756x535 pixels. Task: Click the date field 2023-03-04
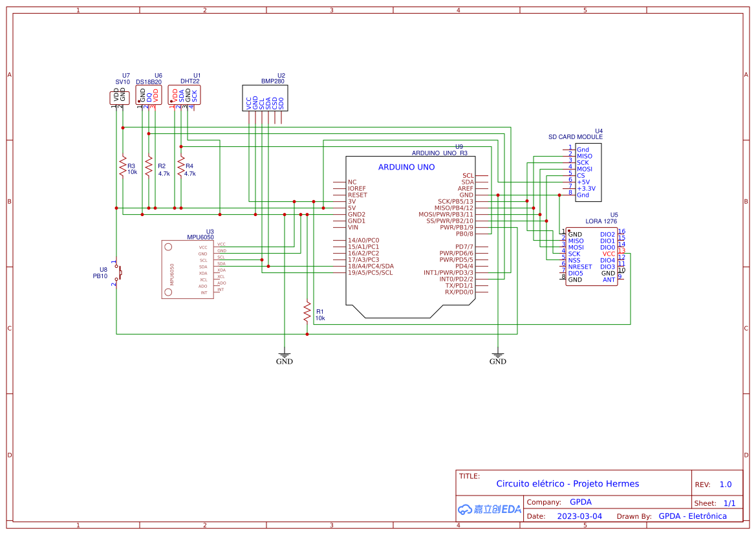tap(579, 516)
